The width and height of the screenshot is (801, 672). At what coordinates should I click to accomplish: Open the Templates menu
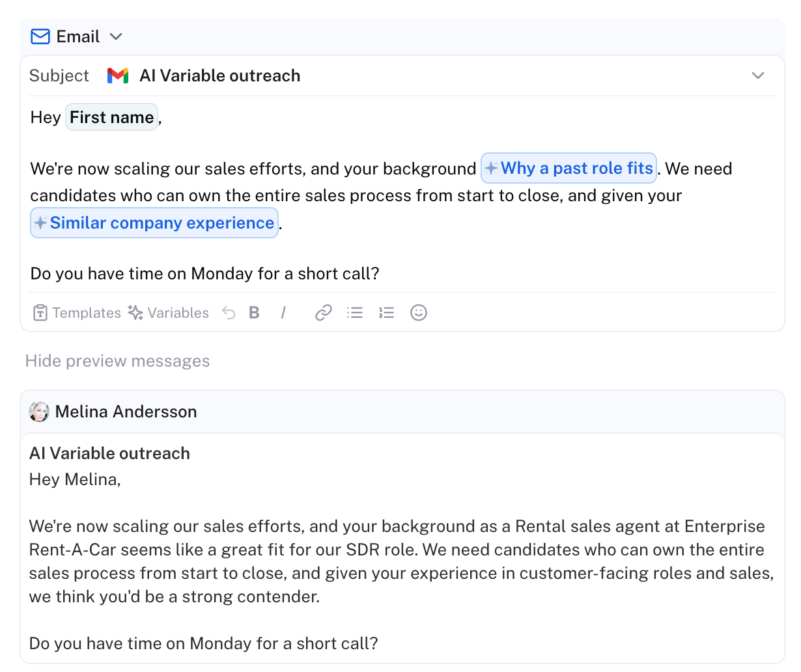tap(77, 313)
